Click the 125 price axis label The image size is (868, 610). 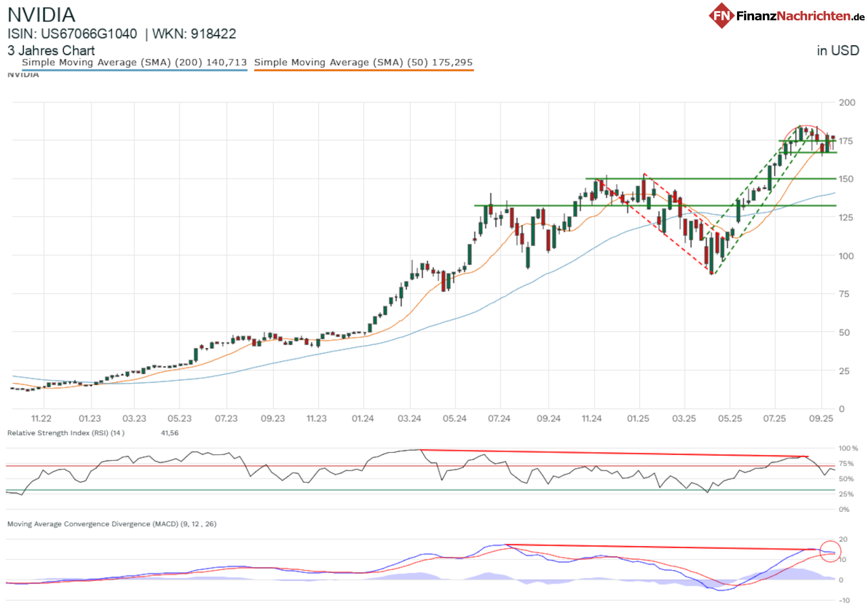(846, 218)
